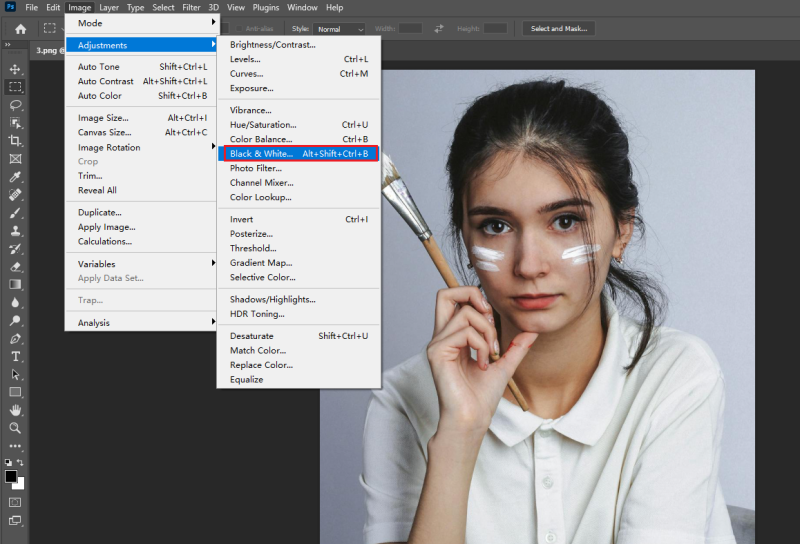The width and height of the screenshot is (800, 544).
Task: Swap foreground and background colors
Action: coord(22,463)
